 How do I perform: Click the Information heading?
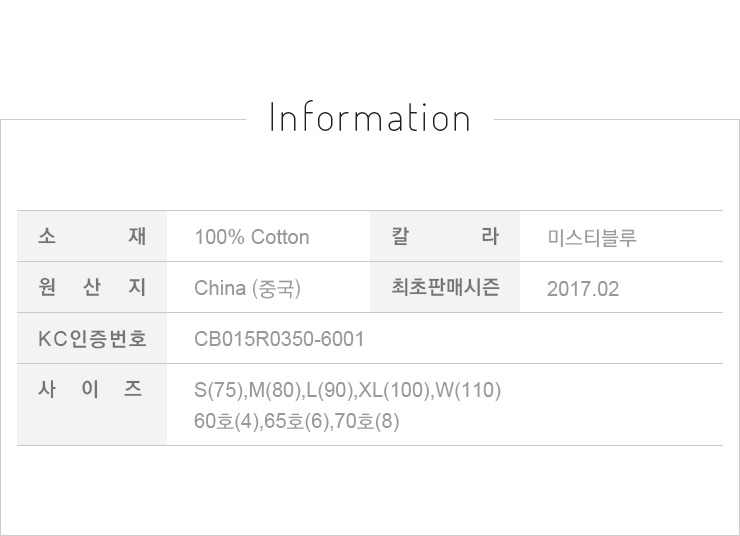(x=370, y=118)
